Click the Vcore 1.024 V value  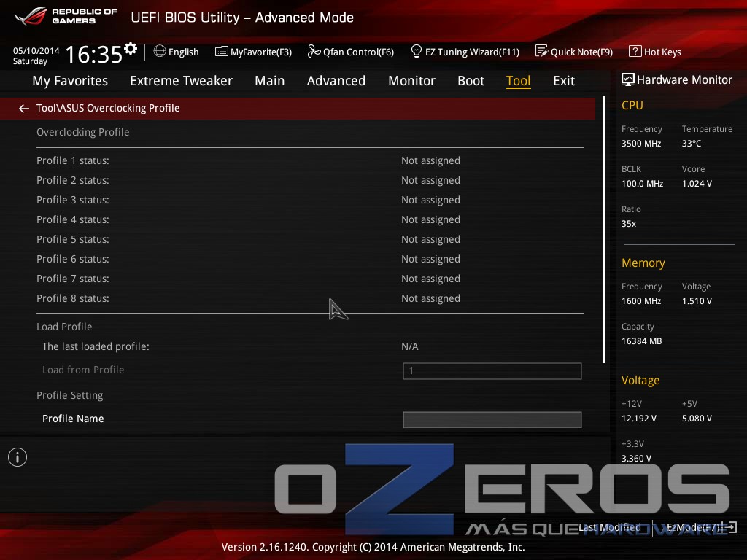pos(697,183)
